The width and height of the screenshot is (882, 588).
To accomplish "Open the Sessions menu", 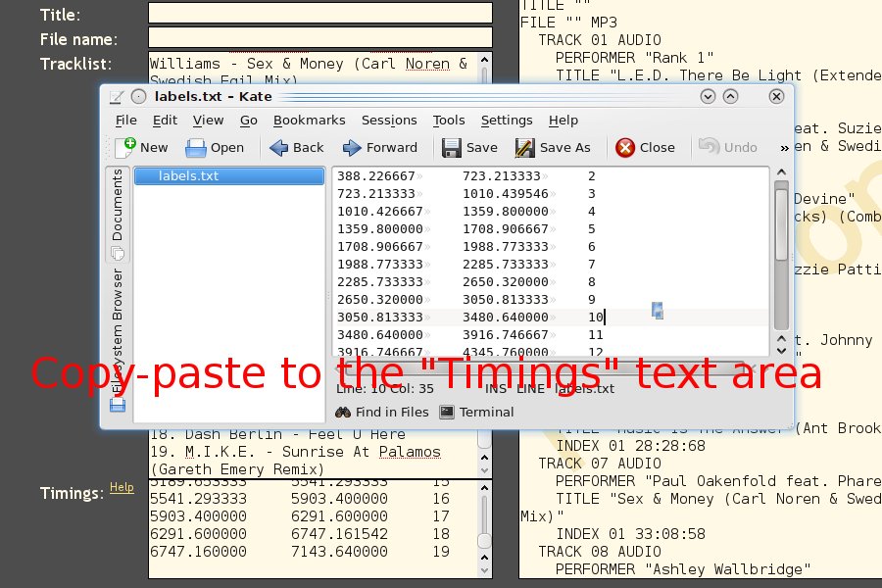I will coord(389,121).
